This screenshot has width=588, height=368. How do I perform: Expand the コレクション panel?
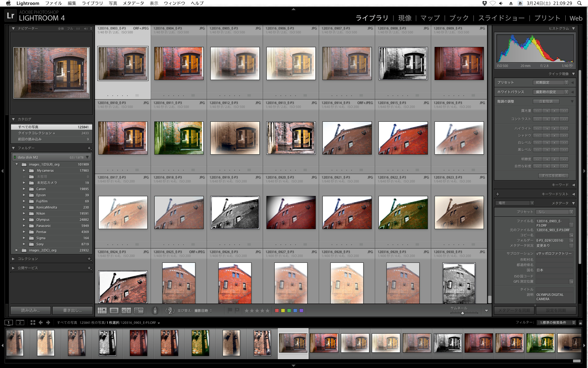click(x=13, y=259)
